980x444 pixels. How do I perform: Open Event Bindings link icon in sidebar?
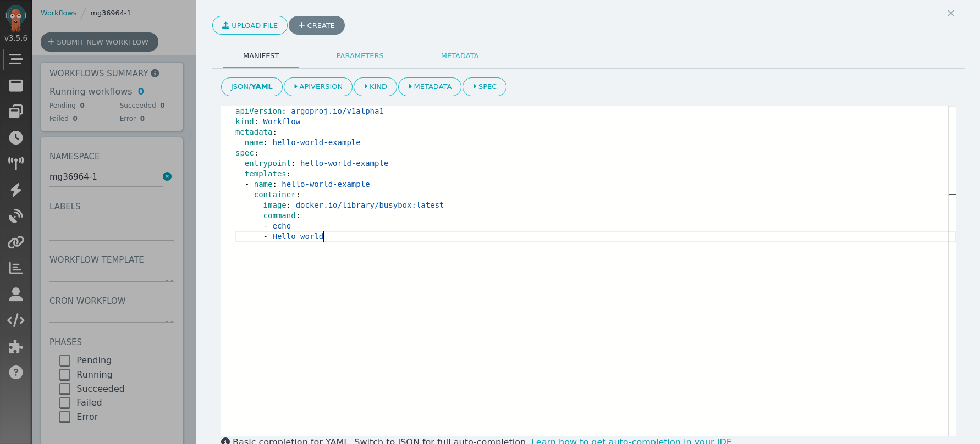tap(16, 242)
